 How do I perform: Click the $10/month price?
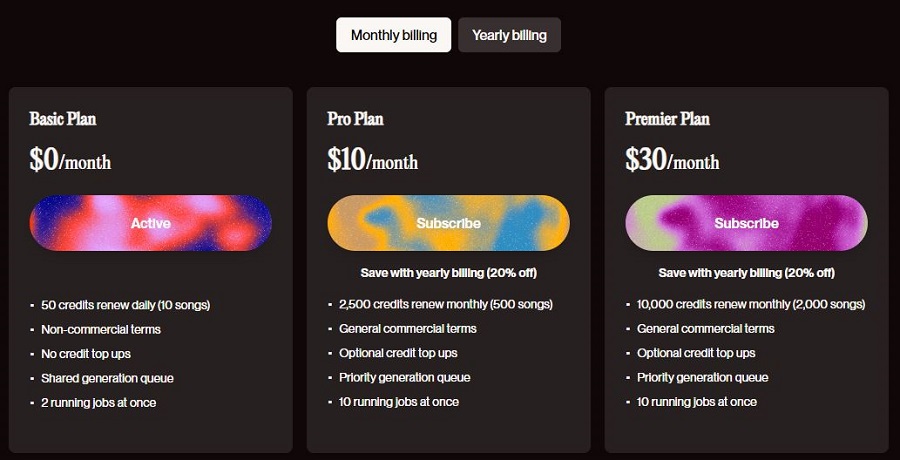coord(373,160)
